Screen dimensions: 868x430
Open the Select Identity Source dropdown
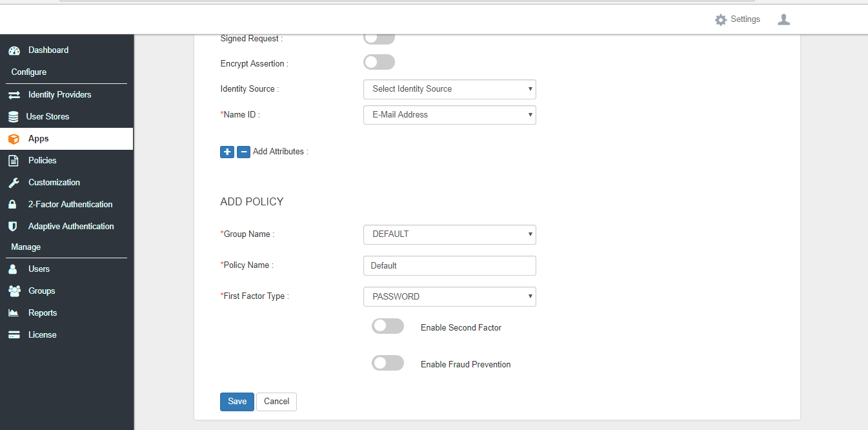point(449,89)
